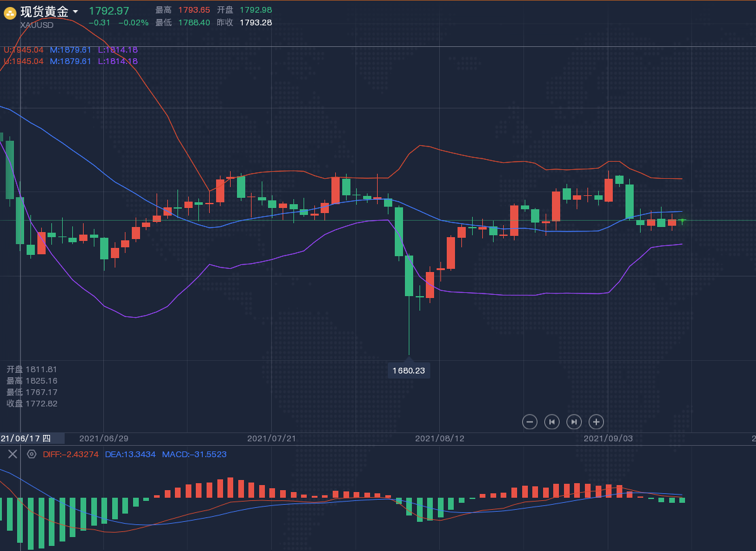The height and width of the screenshot is (551, 756).
Task: Select the 2021/06/29 date on time axis
Action: tap(103, 438)
